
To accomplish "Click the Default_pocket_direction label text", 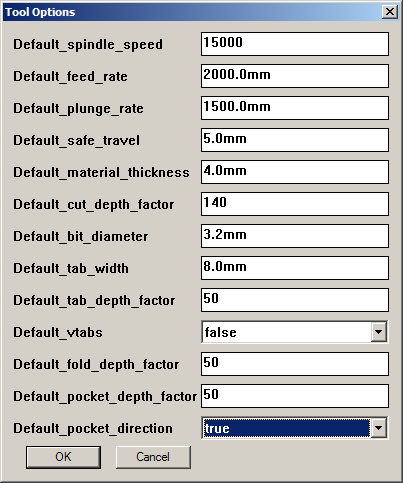I will pos(93,429).
